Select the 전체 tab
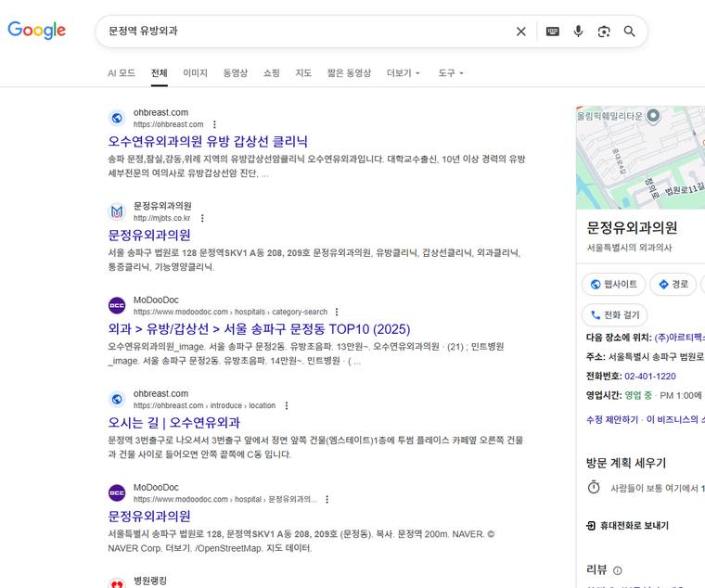 [160, 73]
